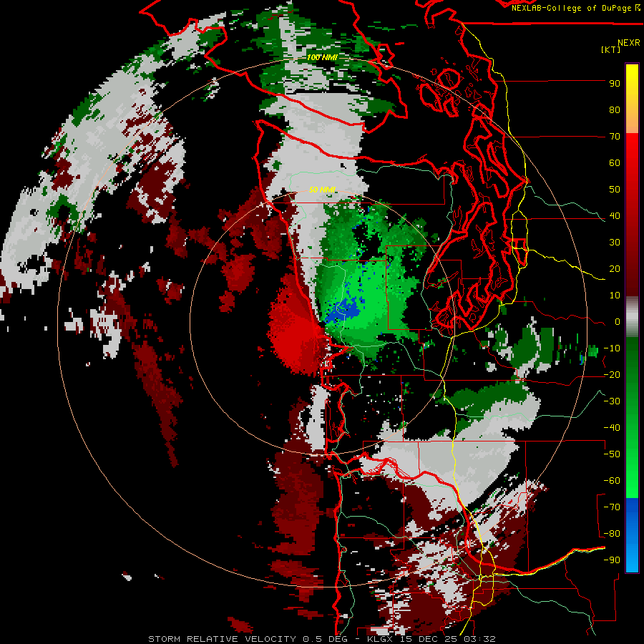Click the -70 value on velocity scale

tap(612, 507)
